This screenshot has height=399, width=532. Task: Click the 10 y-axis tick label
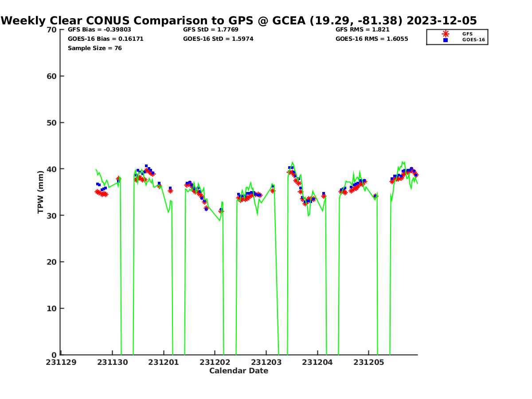(x=51, y=309)
